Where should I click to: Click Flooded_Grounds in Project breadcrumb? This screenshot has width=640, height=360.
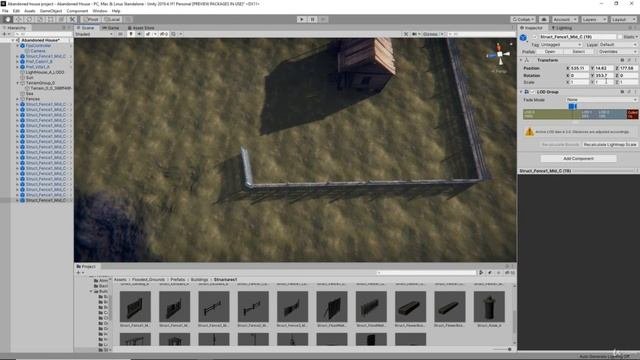[x=149, y=280]
